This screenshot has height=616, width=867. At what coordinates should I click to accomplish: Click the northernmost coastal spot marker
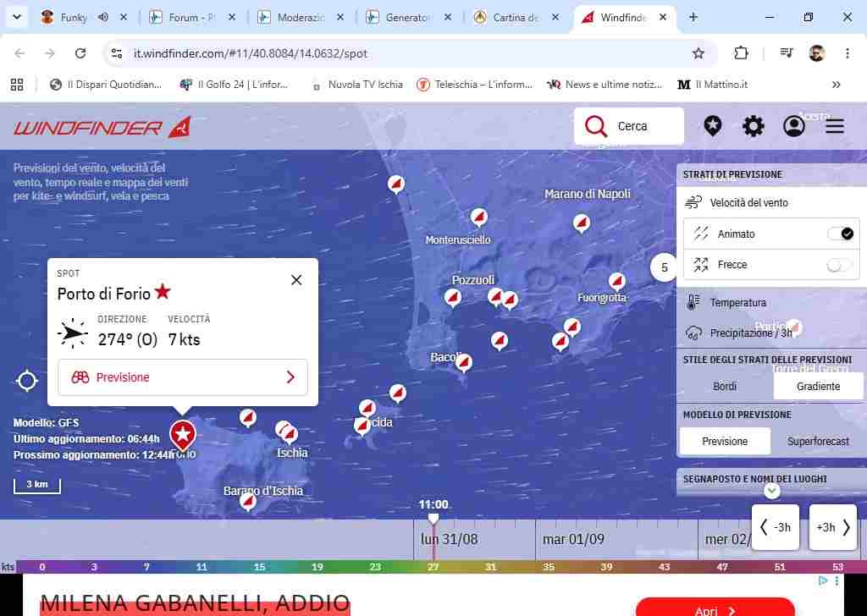tap(396, 184)
